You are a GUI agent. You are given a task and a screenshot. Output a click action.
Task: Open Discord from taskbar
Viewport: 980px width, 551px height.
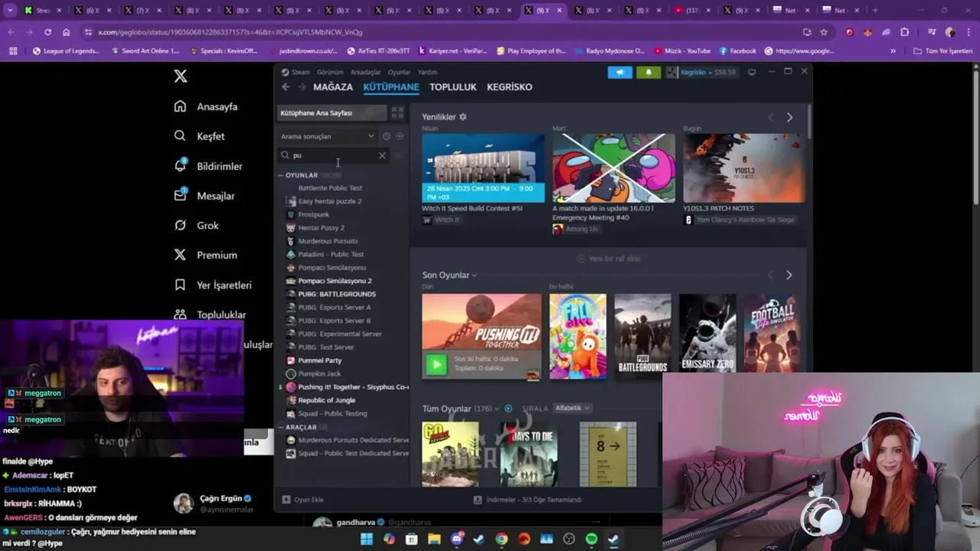(x=456, y=540)
